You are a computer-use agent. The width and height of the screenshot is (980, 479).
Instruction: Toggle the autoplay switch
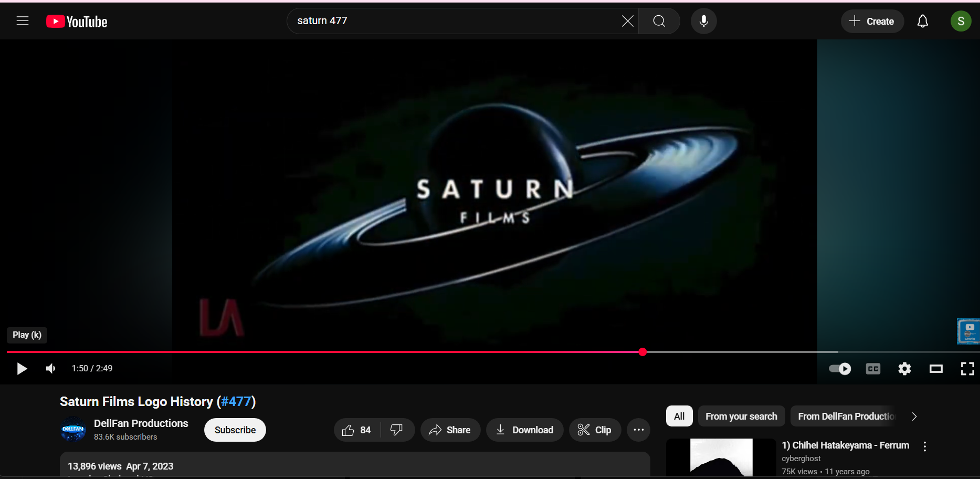tap(840, 369)
